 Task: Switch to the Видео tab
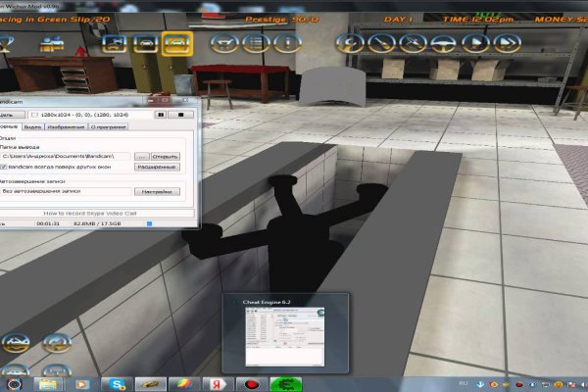click(x=33, y=127)
